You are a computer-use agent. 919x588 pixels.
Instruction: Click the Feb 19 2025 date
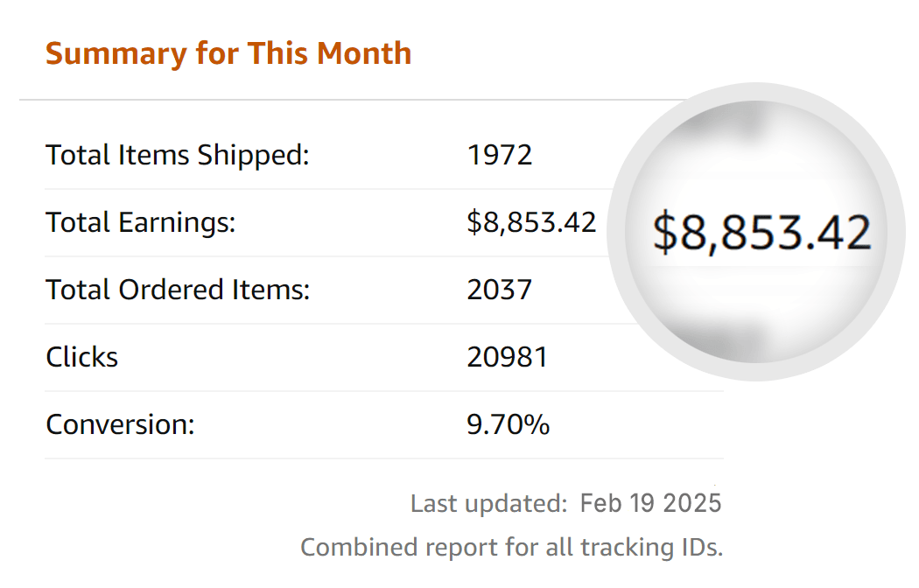(650, 504)
